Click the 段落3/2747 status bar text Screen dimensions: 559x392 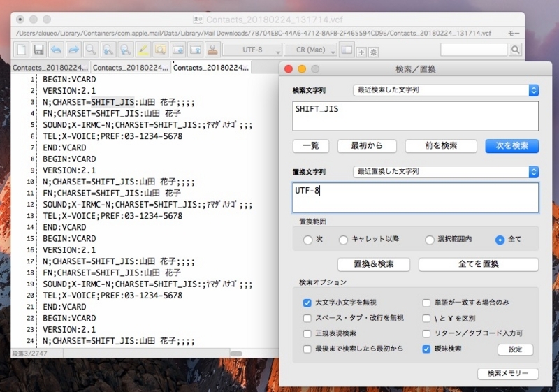coord(29,354)
